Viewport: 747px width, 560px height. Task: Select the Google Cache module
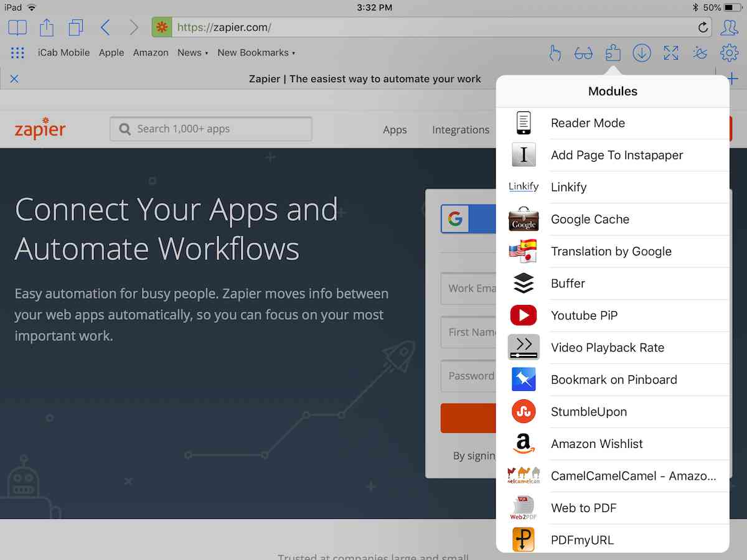tap(613, 219)
